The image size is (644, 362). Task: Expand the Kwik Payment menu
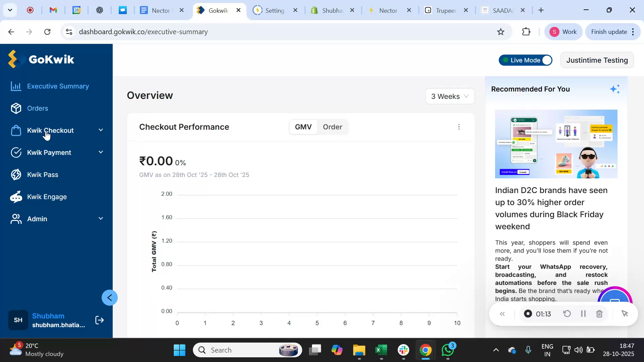point(101,152)
